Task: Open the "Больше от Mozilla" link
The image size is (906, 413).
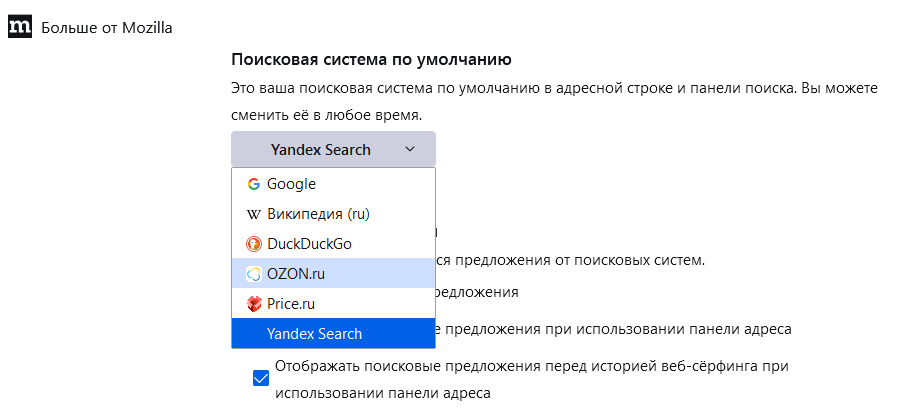Action: [107, 28]
